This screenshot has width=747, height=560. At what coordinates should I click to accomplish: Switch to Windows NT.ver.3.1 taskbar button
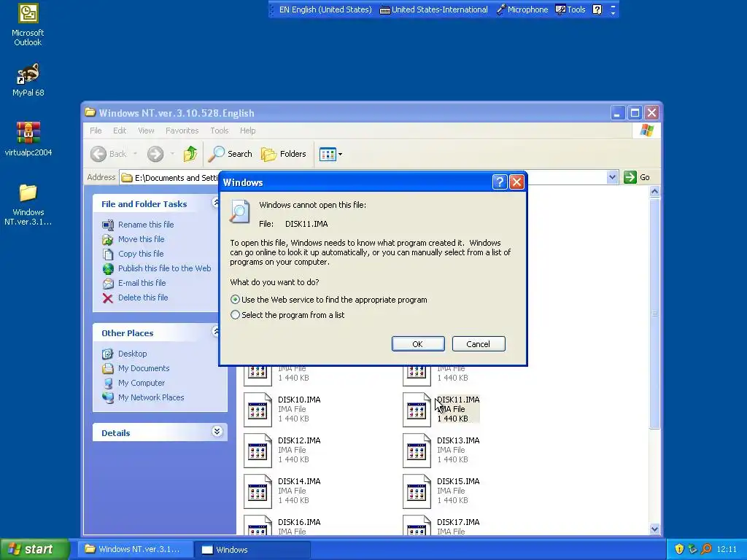[136, 549]
